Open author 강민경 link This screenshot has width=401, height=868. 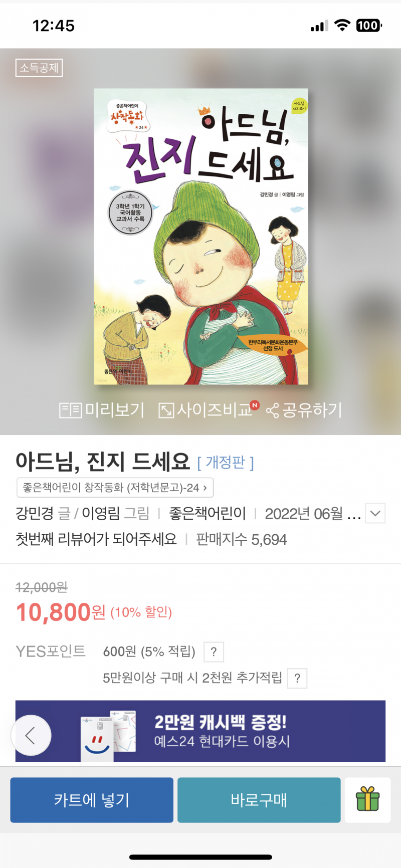[x=35, y=513]
